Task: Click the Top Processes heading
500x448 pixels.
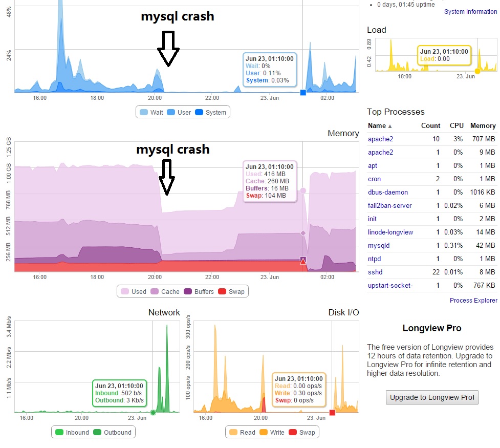Action: (x=396, y=112)
